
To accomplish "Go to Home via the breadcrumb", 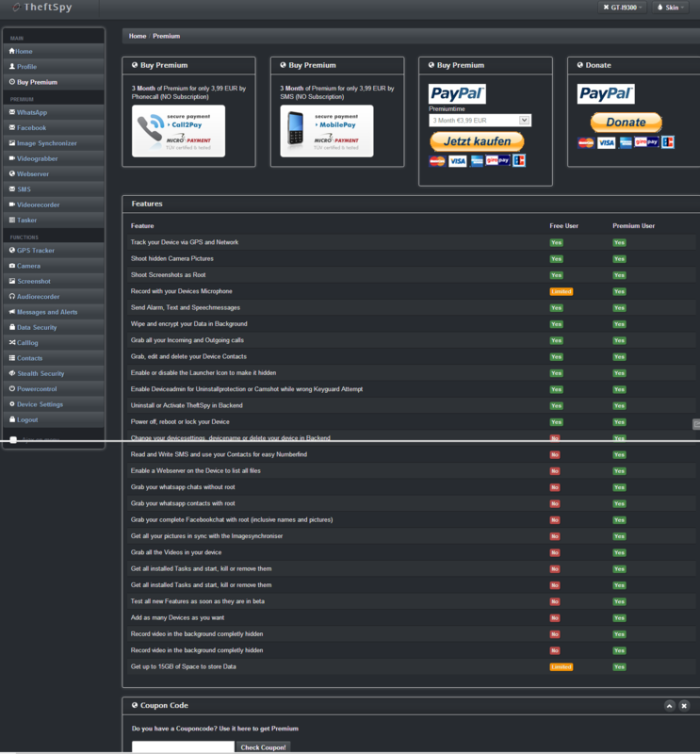I will [x=138, y=36].
